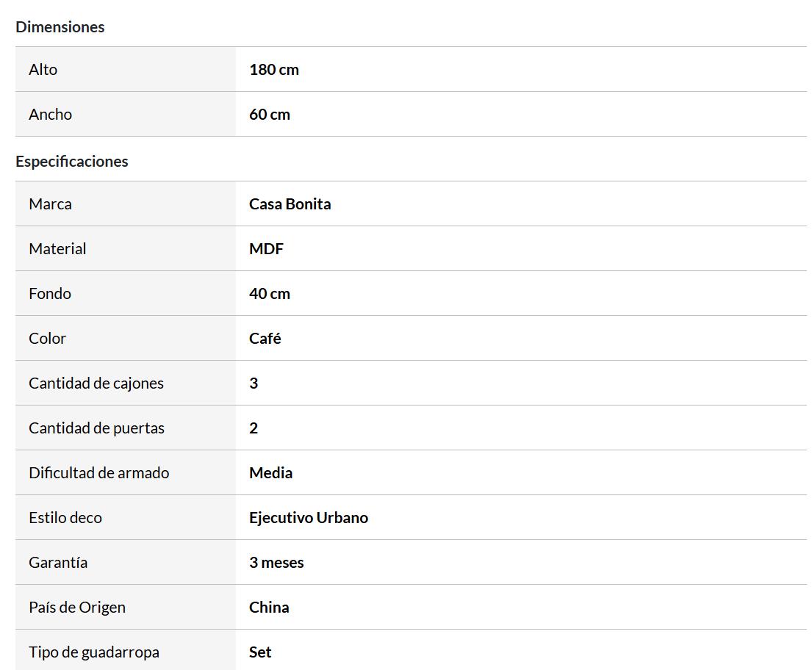The height and width of the screenshot is (670, 812).
Task: Click the 40 cm depth value
Action: pyautogui.click(x=270, y=294)
